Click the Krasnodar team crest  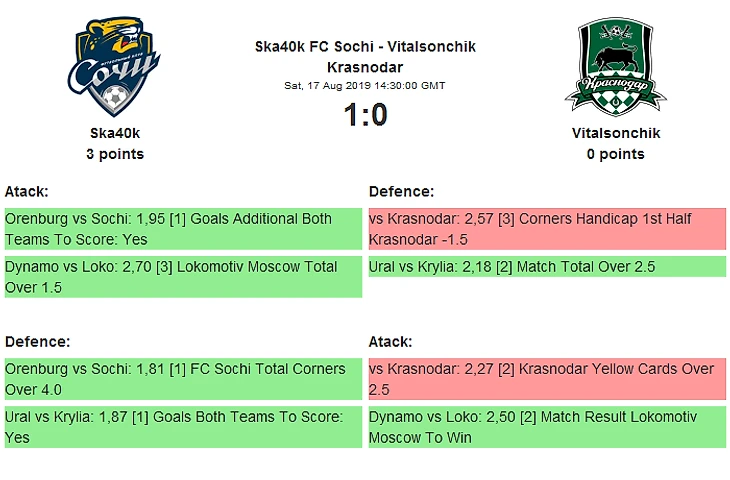pyautogui.click(x=615, y=66)
